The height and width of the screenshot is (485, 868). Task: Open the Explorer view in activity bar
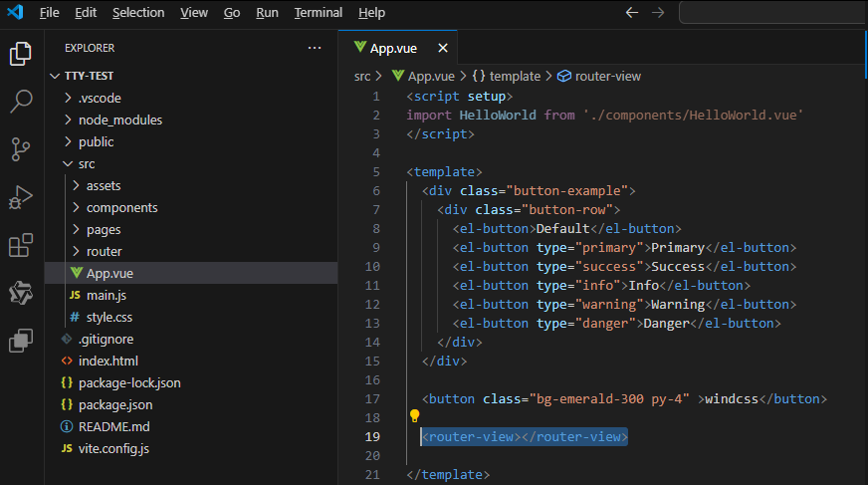(21, 54)
